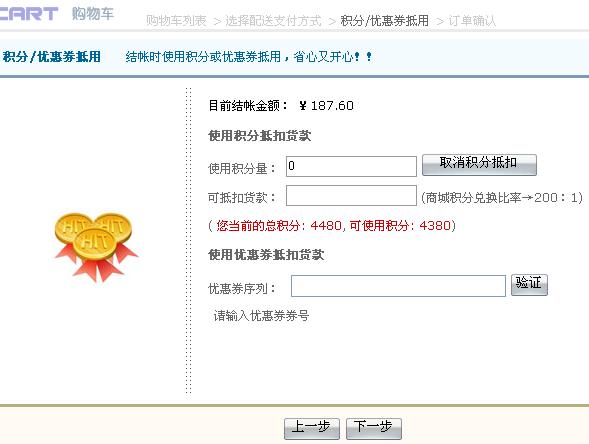Select the 积分/优惠券抵用 breadcrumb step

385,21
